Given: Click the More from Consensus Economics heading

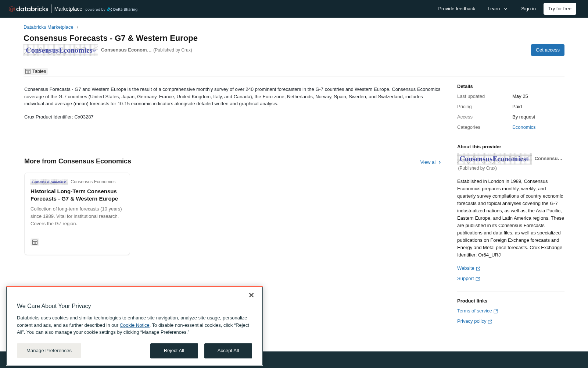Looking at the screenshot, I should click(x=78, y=161).
